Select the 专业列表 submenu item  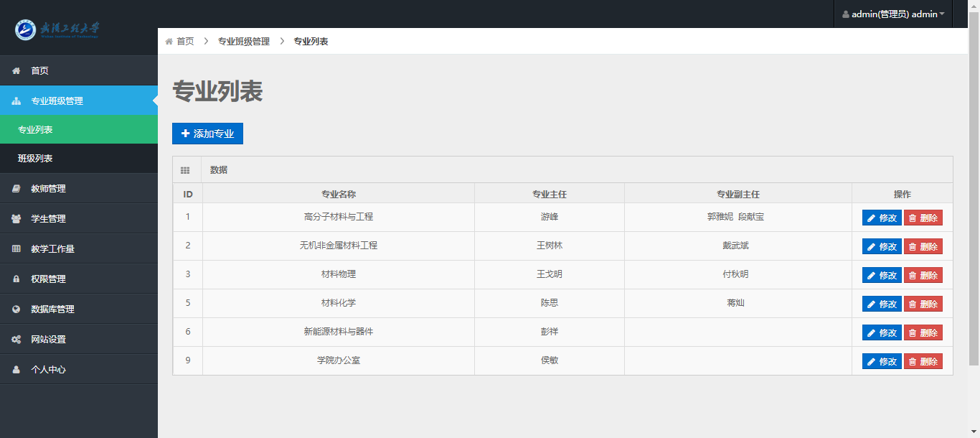tap(35, 130)
